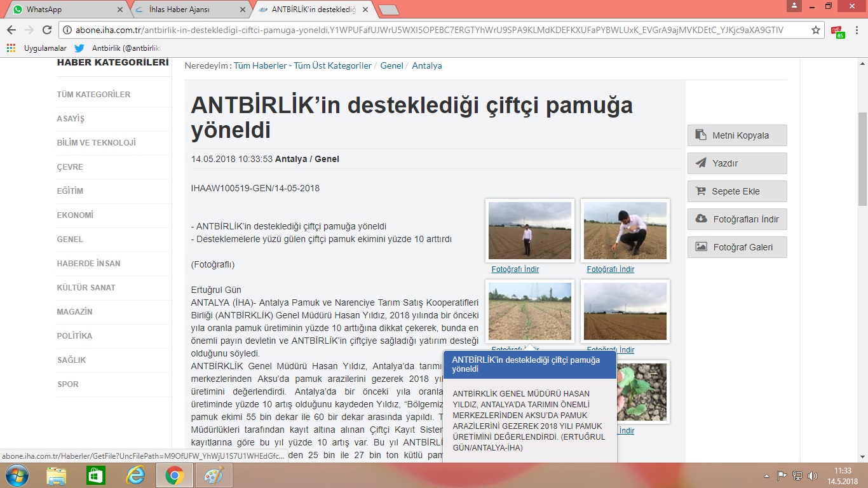Open thumbnail of man crouching in field

(x=625, y=231)
